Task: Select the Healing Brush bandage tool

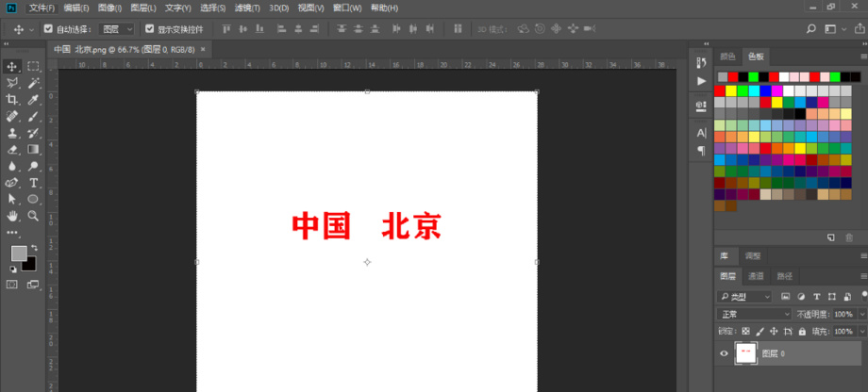Action: pos(12,116)
